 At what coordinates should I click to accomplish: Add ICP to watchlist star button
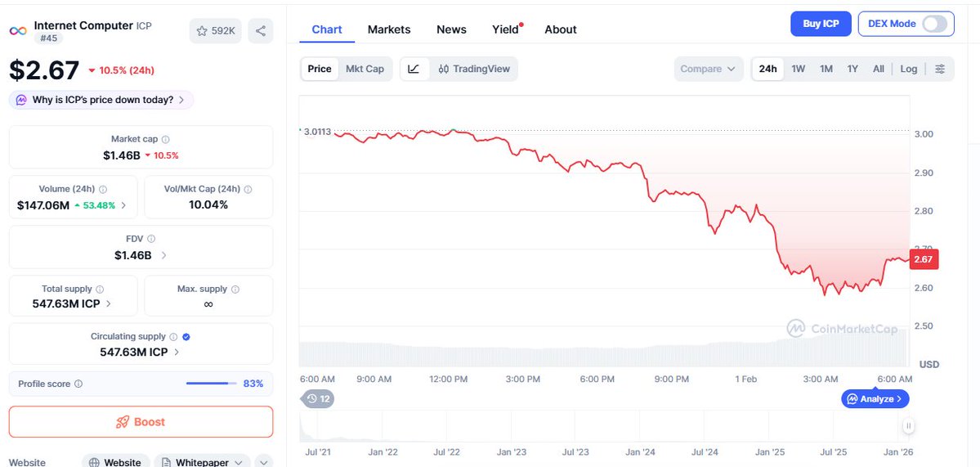click(216, 30)
